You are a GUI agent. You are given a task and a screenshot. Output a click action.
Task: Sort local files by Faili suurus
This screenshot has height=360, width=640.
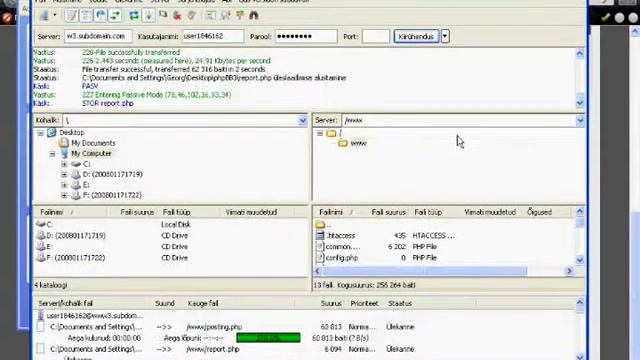[137, 212]
